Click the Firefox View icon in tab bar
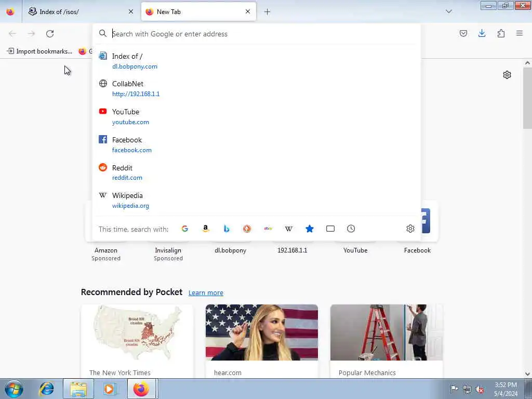 [10, 12]
